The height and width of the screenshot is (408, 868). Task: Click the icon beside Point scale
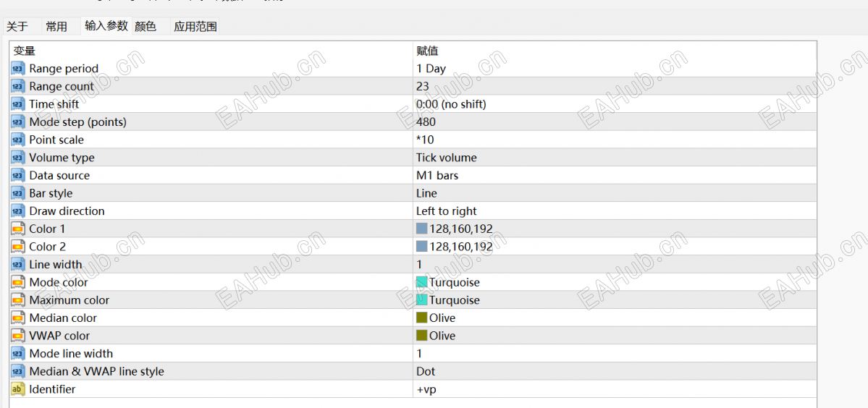18,140
